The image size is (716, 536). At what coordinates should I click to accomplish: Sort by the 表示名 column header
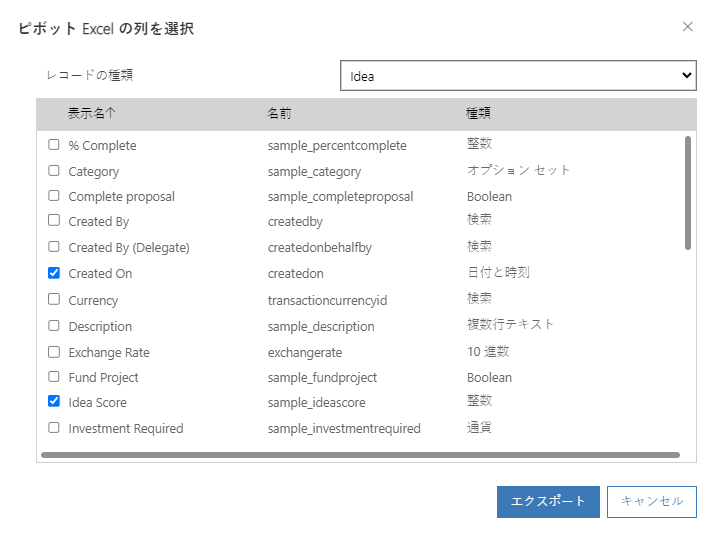[92, 113]
